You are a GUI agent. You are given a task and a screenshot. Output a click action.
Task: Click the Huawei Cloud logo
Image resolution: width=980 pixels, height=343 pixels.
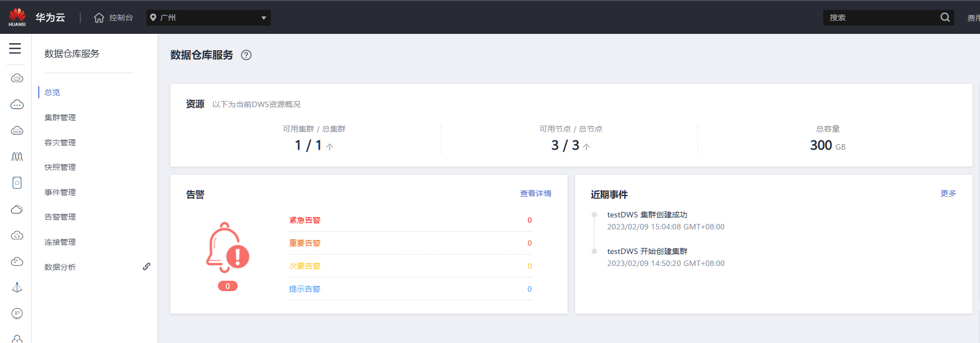coord(17,17)
